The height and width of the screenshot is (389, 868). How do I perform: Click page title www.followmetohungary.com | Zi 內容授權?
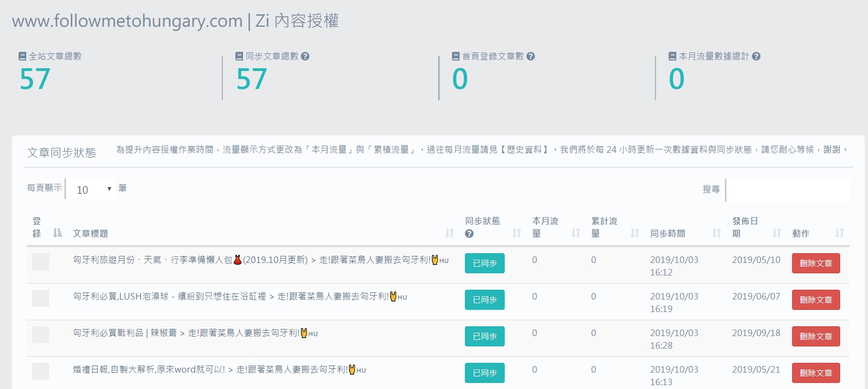[175, 21]
